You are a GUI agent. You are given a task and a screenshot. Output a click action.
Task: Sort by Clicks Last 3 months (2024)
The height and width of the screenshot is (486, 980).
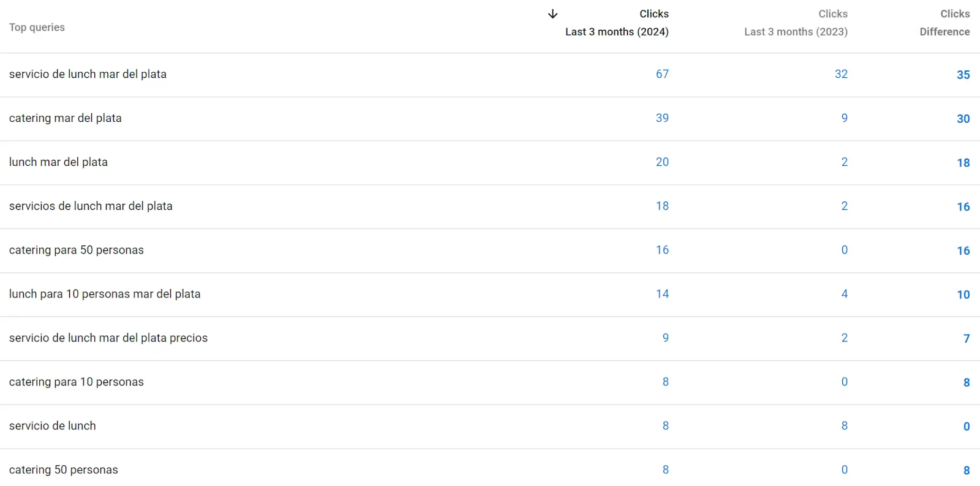tap(616, 23)
